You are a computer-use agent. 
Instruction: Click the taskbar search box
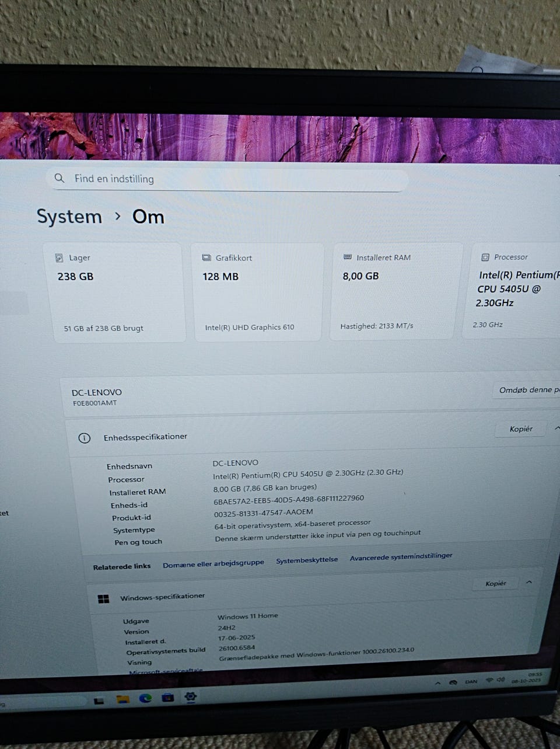tap(42, 703)
